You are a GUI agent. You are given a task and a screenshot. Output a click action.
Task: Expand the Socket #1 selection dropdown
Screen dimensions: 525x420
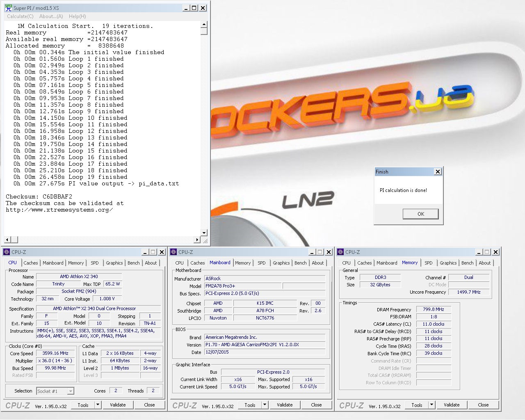point(71,391)
